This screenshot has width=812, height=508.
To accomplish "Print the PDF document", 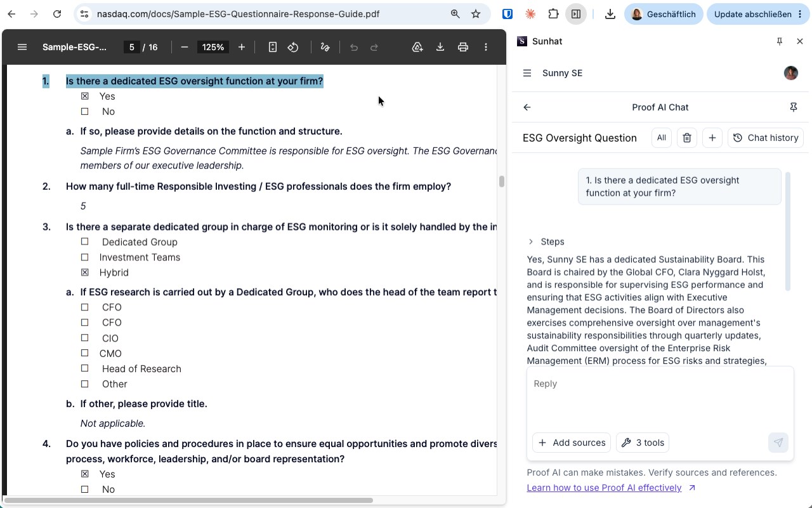I will 463,47.
